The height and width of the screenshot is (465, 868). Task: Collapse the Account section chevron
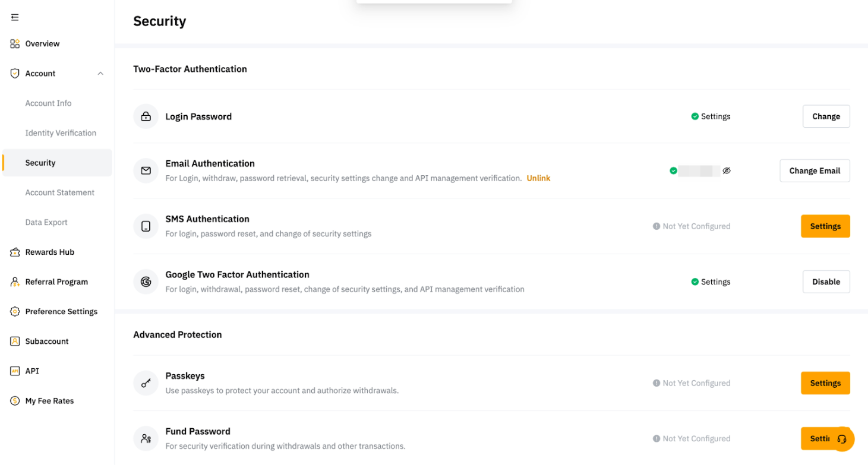coord(100,74)
